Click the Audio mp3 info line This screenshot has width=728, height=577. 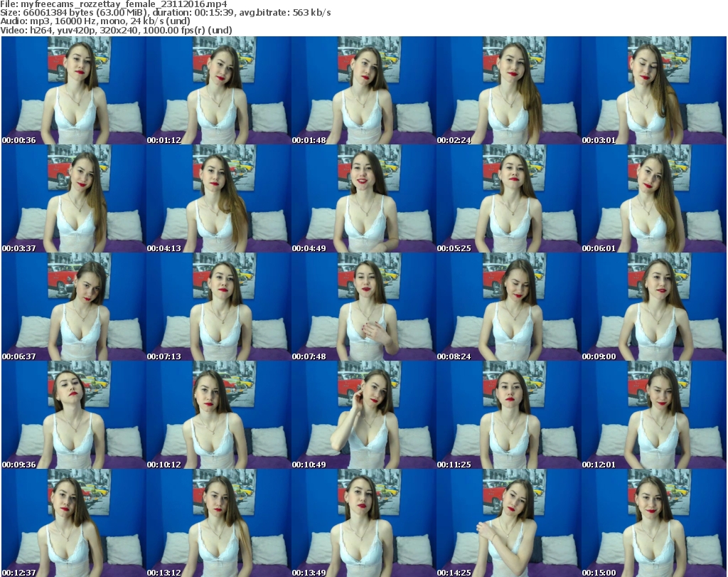95,21
